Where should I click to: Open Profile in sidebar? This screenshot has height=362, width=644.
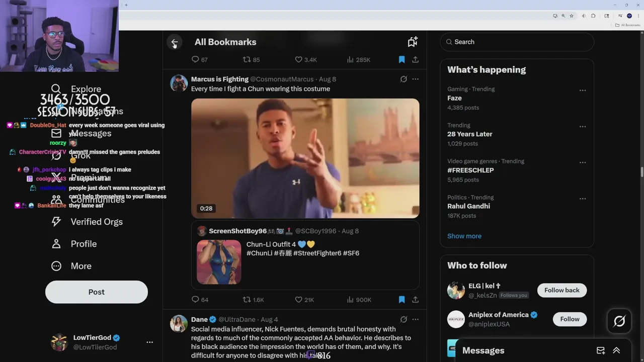point(74,244)
